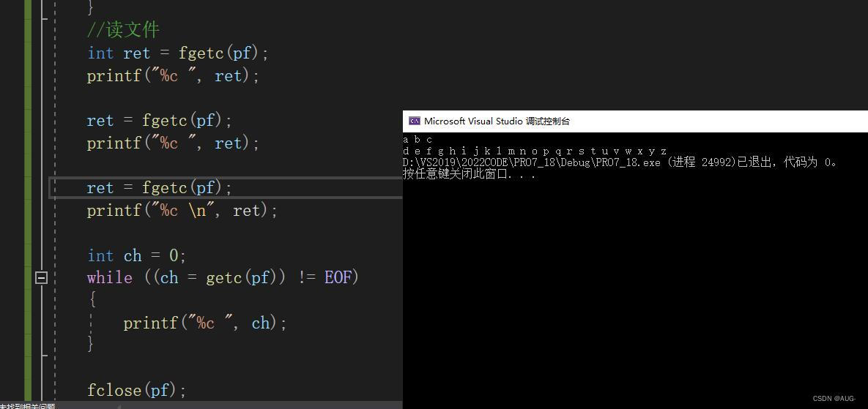This screenshot has width=868, height=409.
Task: Click the PRO7_18.exe path line in console
Action: (x=620, y=162)
